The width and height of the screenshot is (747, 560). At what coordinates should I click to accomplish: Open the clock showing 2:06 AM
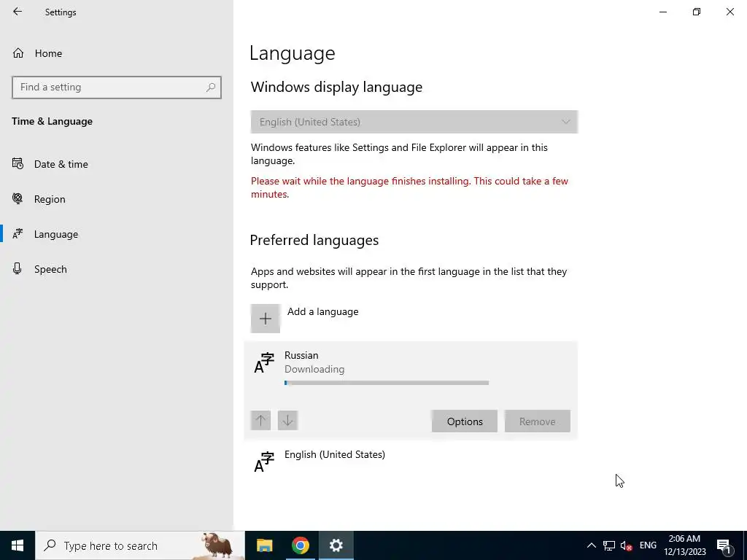(684, 545)
